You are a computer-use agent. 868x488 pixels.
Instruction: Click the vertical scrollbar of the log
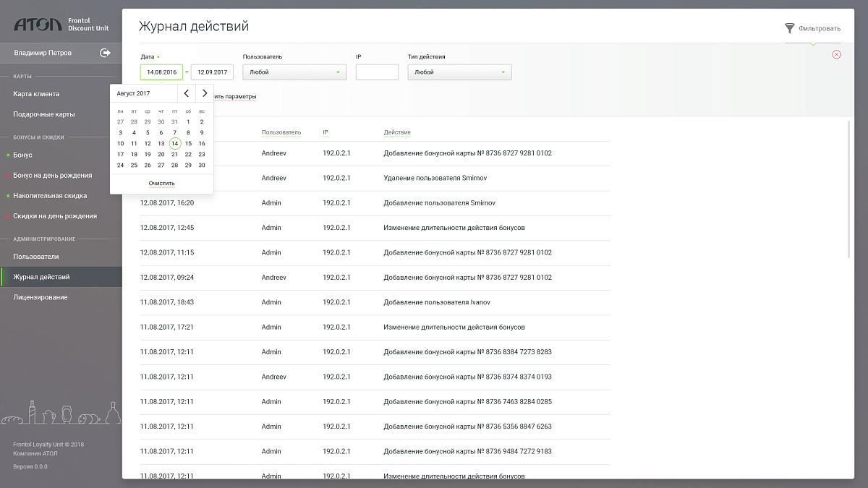[x=849, y=188]
